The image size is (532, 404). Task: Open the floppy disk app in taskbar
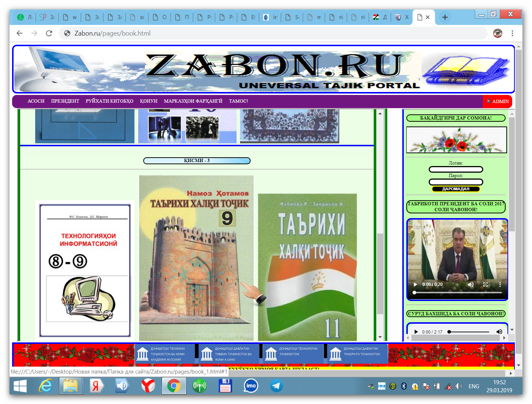[225, 386]
